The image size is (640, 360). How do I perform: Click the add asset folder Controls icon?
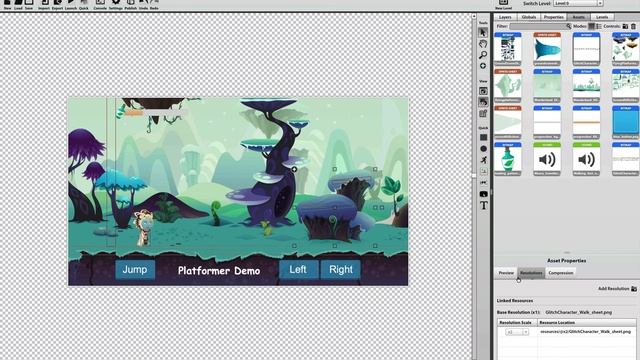coord(625,26)
